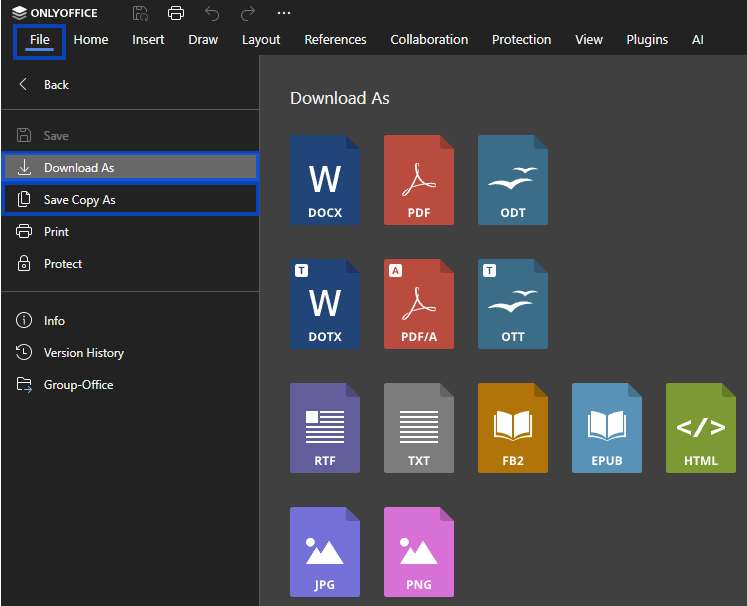The height and width of the screenshot is (606, 747).
Task: Switch to the Draw tab
Action: click(203, 40)
